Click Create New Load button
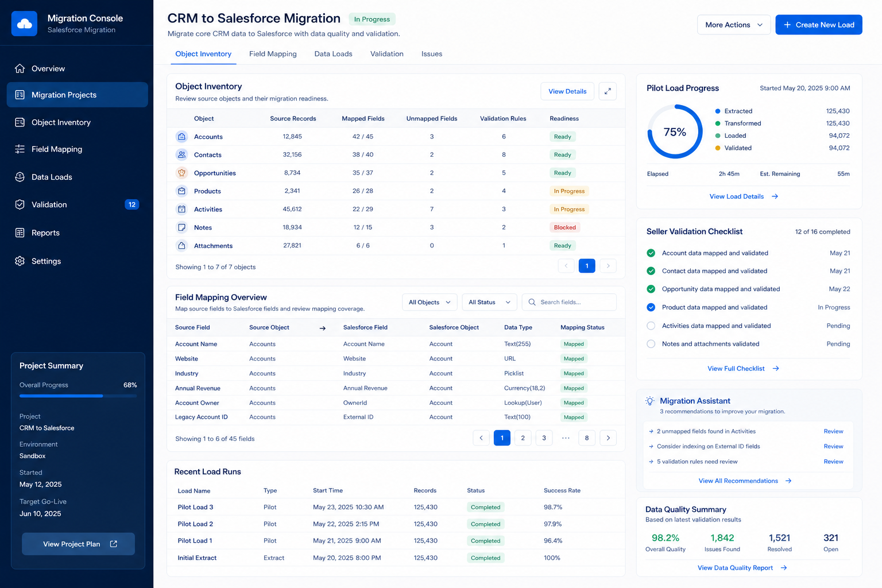882x588 pixels. tap(819, 25)
